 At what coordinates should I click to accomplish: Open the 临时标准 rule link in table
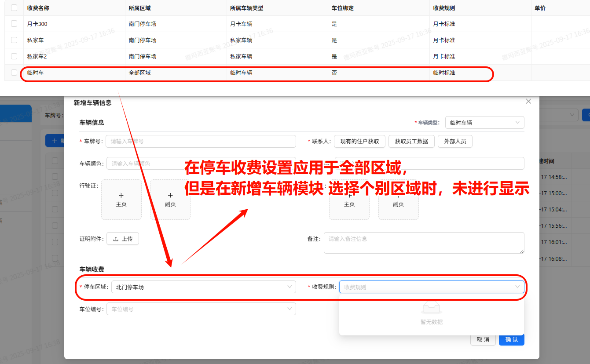coord(443,73)
